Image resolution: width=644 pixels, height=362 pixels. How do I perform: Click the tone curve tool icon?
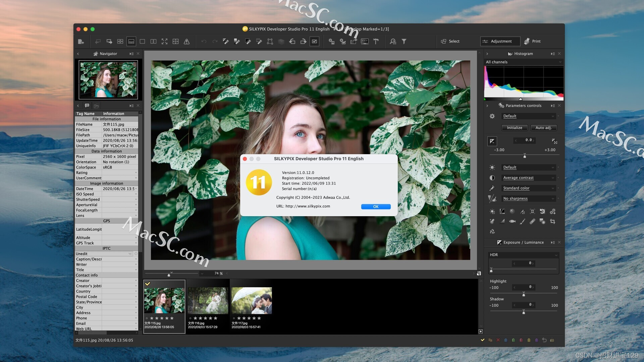pyautogui.click(x=502, y=212)
